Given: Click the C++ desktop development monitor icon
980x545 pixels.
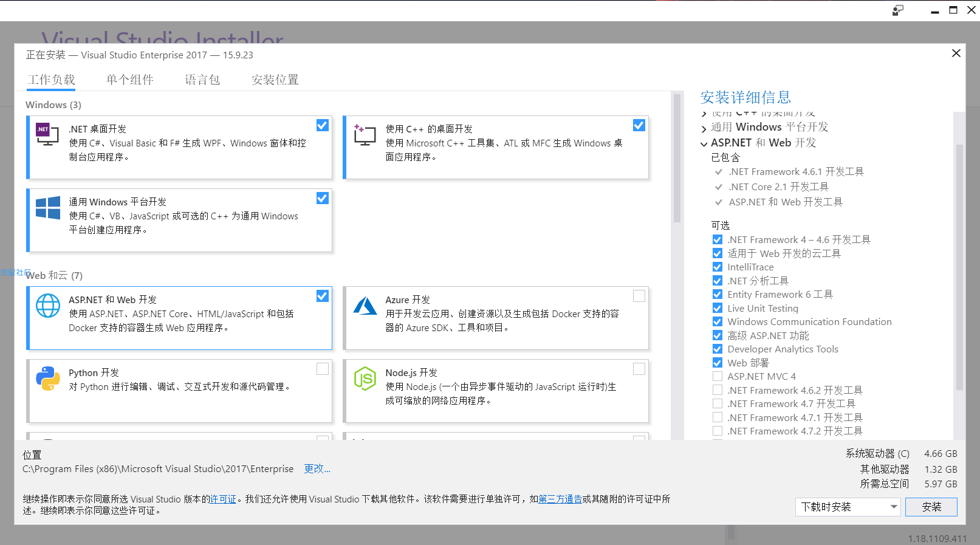Looking at the screenshot, I should click(x=365, y=134).
